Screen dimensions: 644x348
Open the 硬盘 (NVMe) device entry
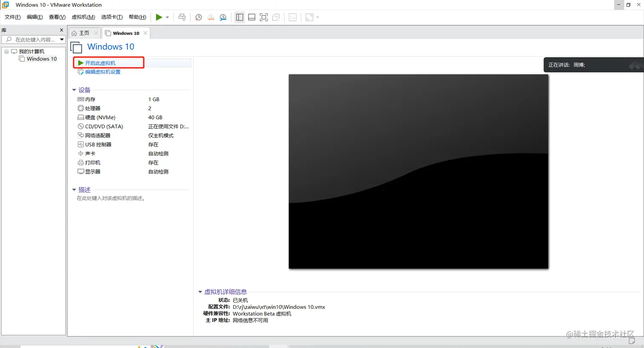pyautogui.click(x=100, y=117)
